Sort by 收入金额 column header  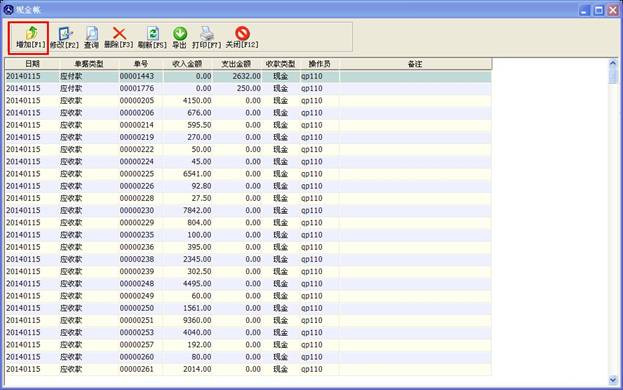(x=188, y=64)
